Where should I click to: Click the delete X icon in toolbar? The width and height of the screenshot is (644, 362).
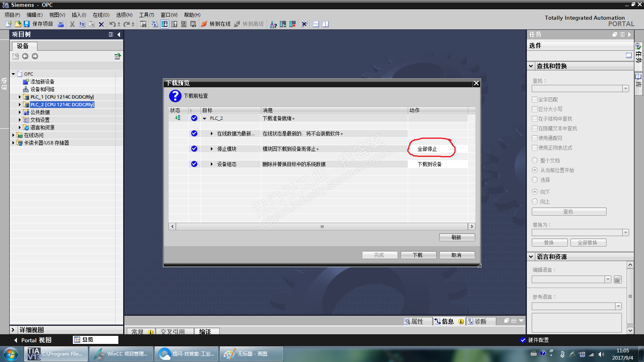[x=101, y=24]
